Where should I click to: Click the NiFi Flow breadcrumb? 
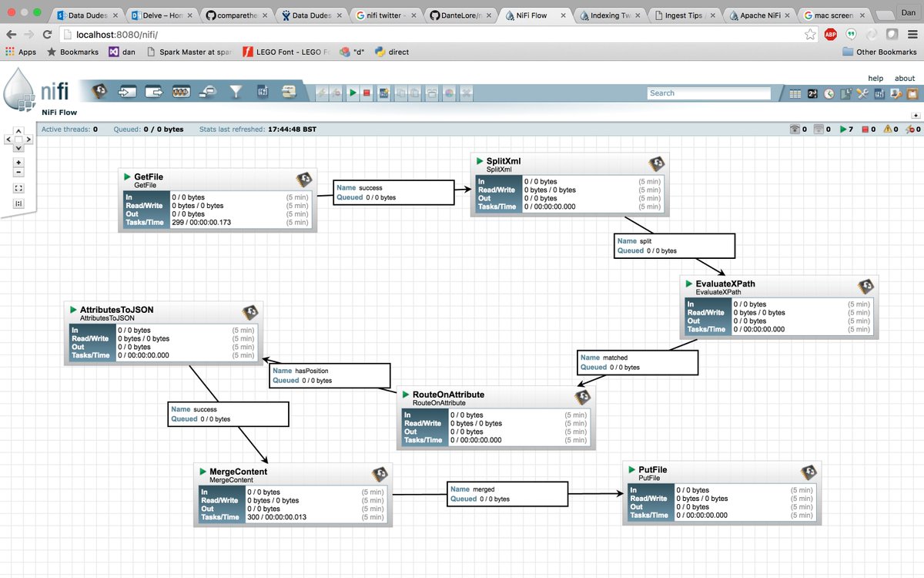click(x=59, y=113)
